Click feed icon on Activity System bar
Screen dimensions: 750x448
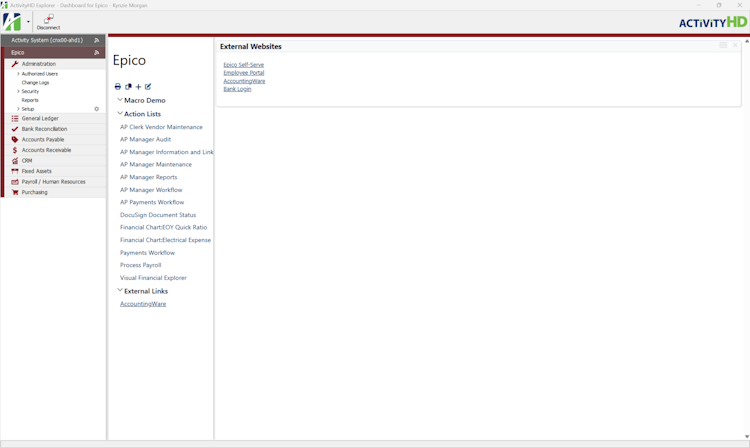pos(97,40)
